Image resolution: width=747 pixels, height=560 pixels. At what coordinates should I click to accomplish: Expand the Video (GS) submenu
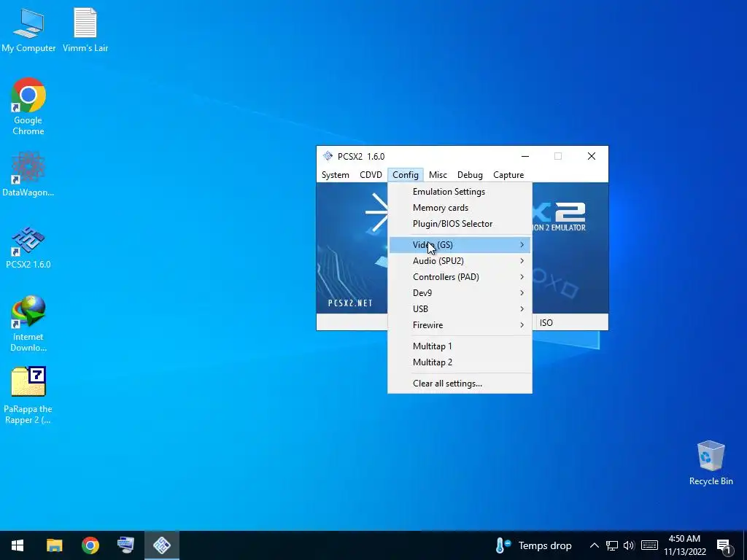(460, 245)
